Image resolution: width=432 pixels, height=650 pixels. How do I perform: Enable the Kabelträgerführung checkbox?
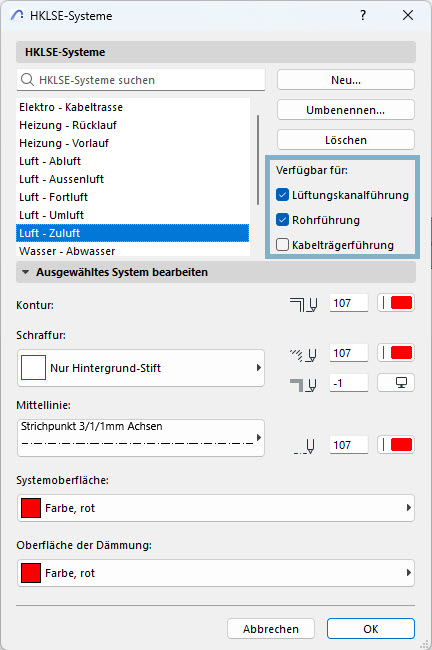[x=282, y=245]
